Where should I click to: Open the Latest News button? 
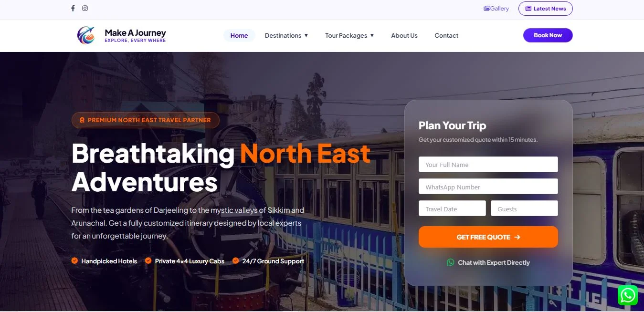coord(545,9)
